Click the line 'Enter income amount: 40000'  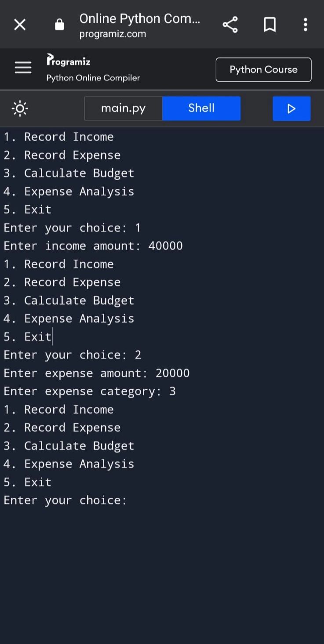coord(93,246)
